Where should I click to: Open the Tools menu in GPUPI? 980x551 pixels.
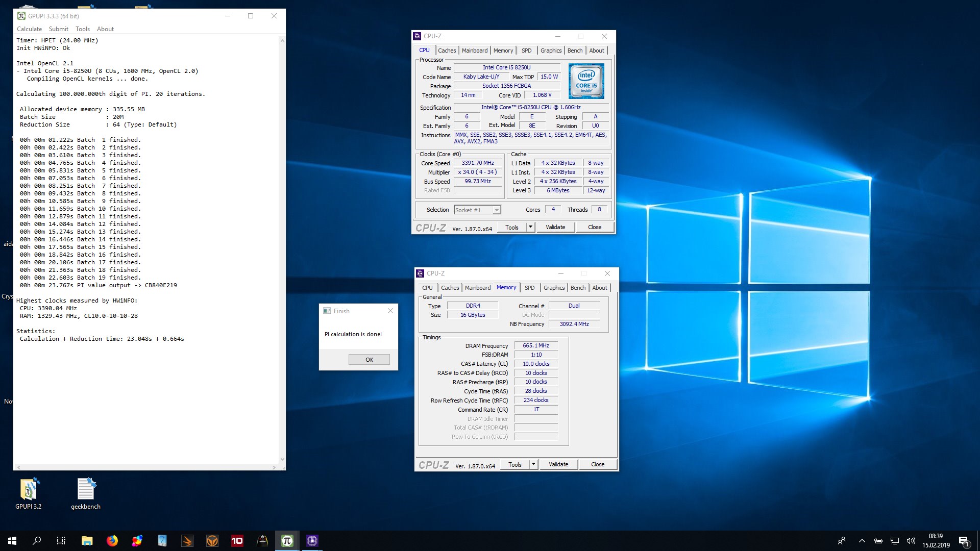tap(83, 29)
